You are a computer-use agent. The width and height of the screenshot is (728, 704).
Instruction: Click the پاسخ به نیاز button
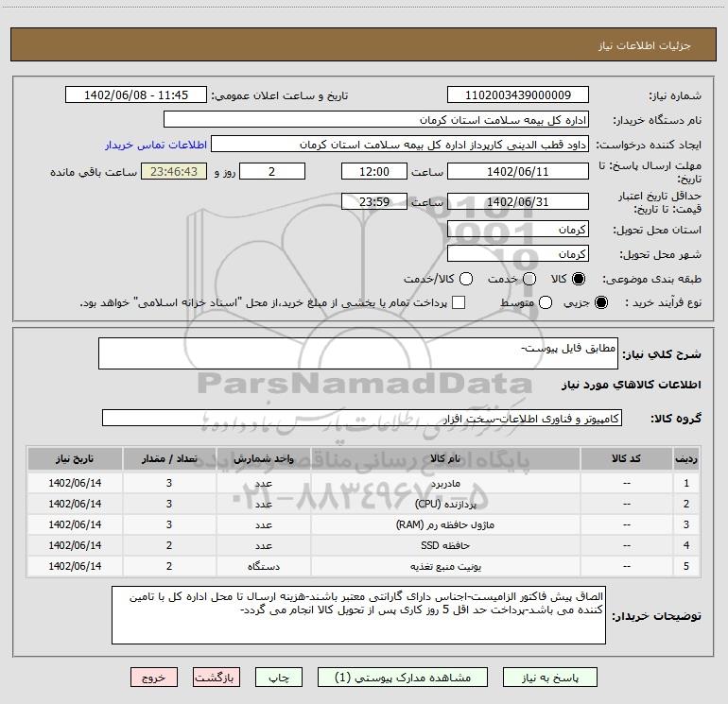[x=549, y=678]
